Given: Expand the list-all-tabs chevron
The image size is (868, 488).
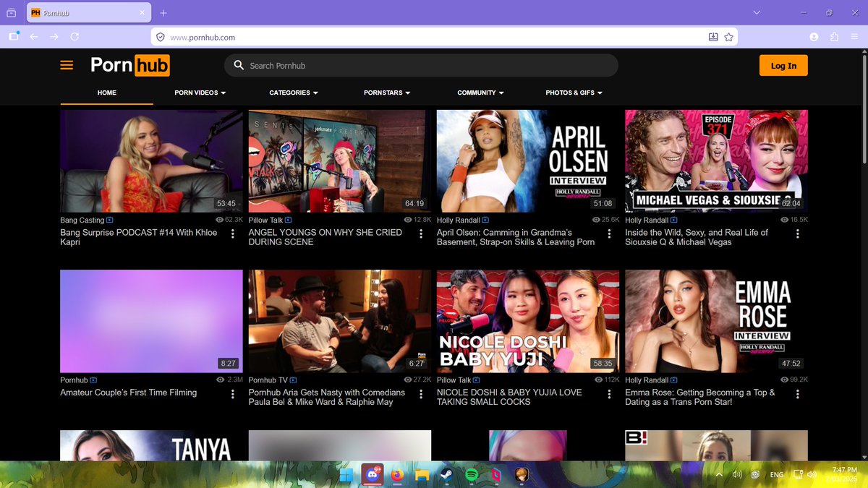Looking at the screenshot, I should [757, 13].
